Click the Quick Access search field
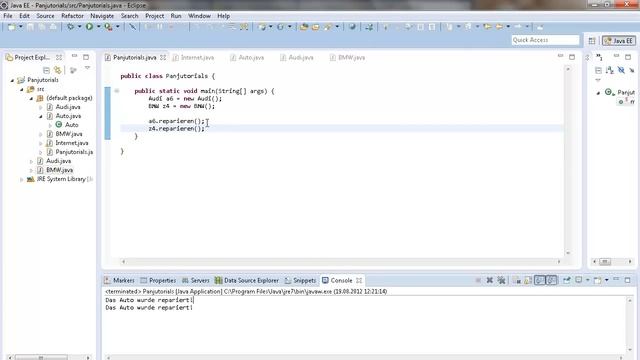Viewport: 640px width, 360px height. point(545,40)
